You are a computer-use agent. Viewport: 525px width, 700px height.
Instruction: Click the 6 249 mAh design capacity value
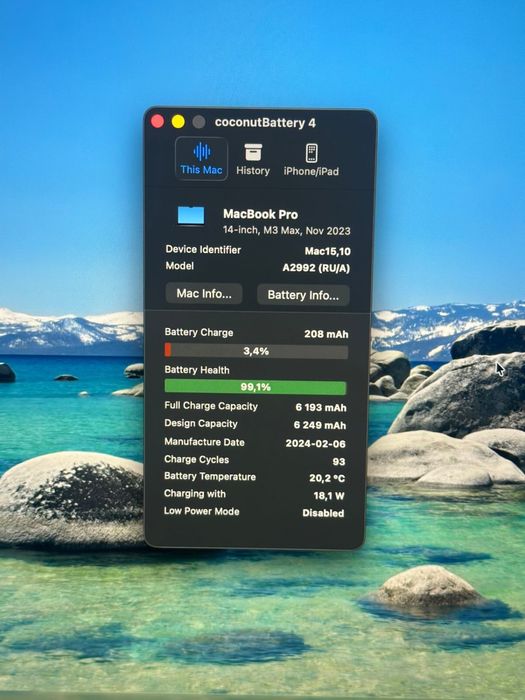point(320,425)
